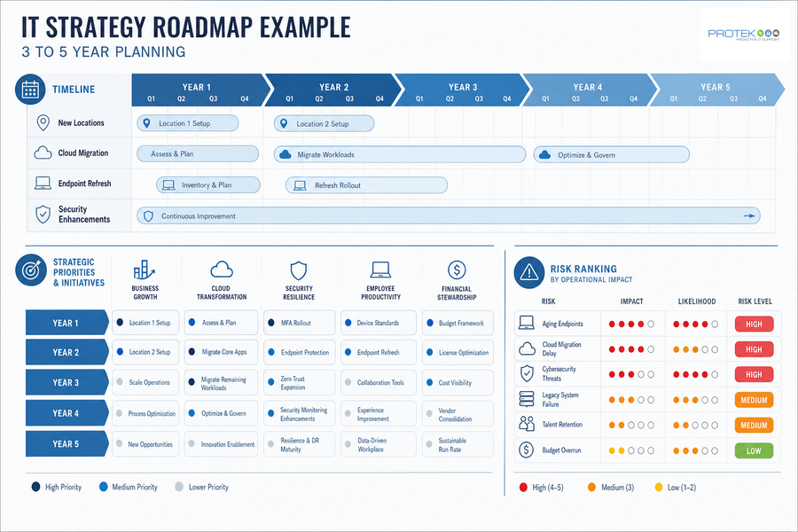The width and height of the screenshot is (798, 532).
Task: Click the yellow Low (1–2) legend dot
Action: pyautogui.click(x=659, y=487)
